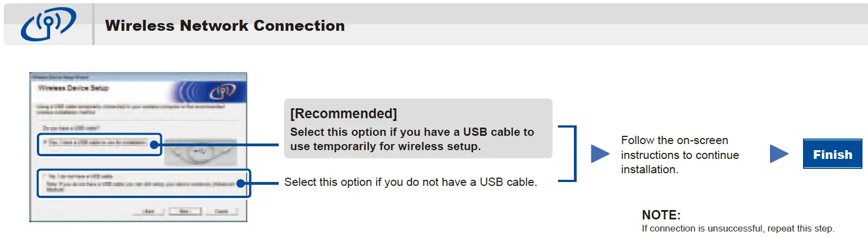This screenshot has height=237, width=868.
Task: Select 'No, I do not have a USB cable'
Action: pos(45,177)
